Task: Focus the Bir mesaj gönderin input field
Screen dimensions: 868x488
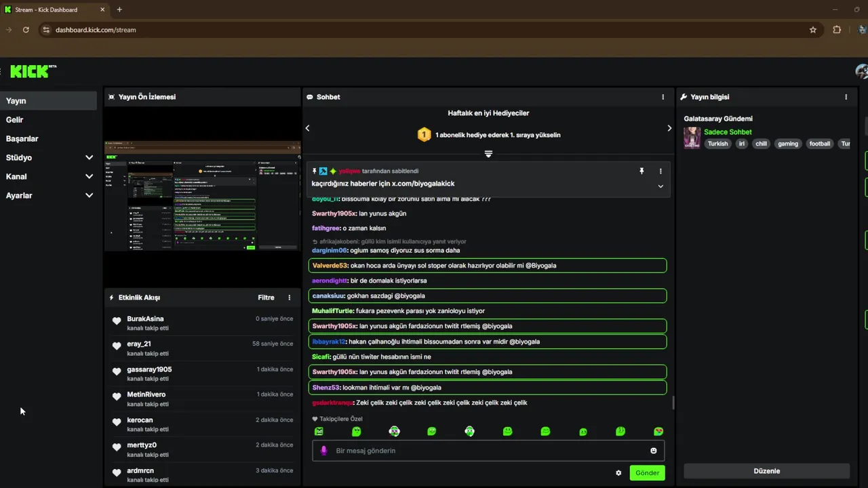Action: (x=488, y=451)
